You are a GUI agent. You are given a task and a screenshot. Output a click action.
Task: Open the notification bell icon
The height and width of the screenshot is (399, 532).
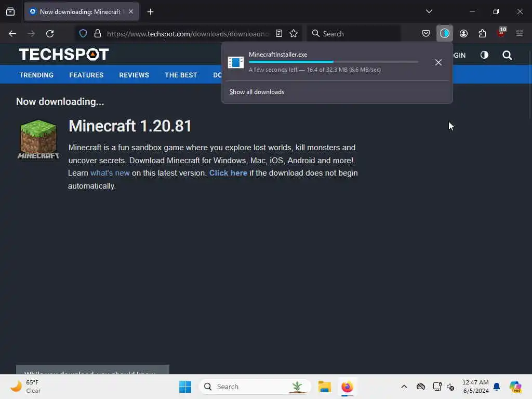pos(497,387)
